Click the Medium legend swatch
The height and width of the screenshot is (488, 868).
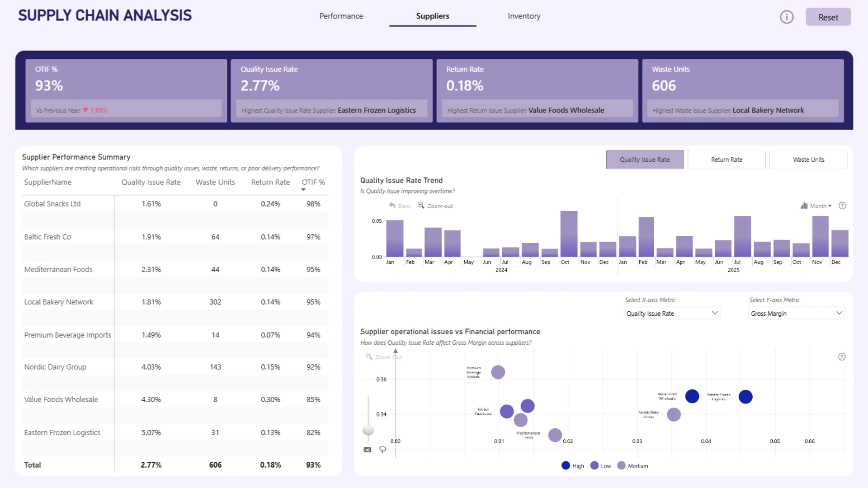(x=622, y=465)
